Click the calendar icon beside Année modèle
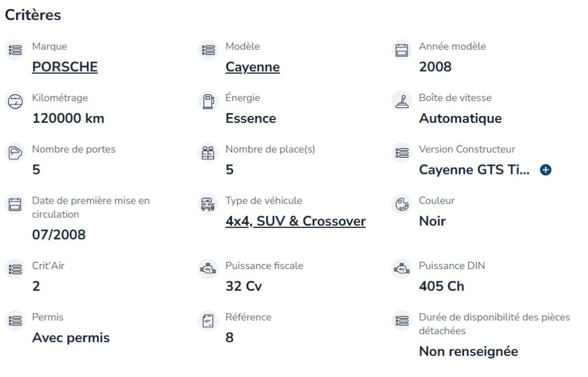Image resolution: width=588 pixels, height=377 pixels. [x=402, y=50]
